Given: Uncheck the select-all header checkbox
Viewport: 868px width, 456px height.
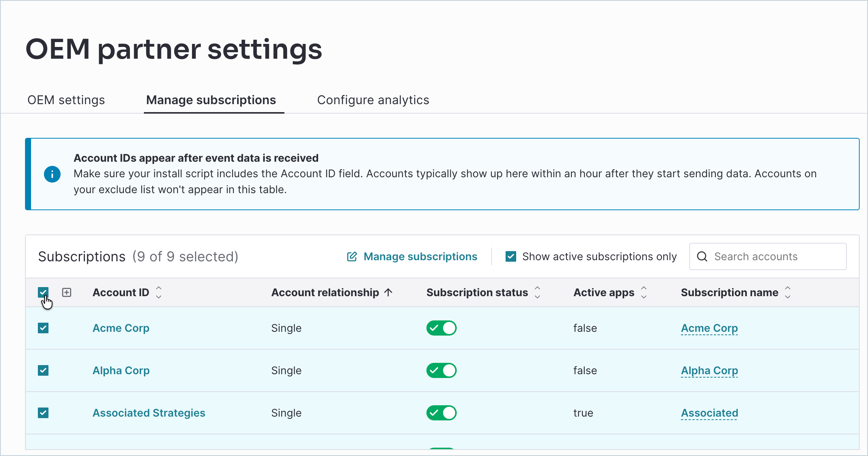Looking at the screenshot, I should [x=43, y=292].
